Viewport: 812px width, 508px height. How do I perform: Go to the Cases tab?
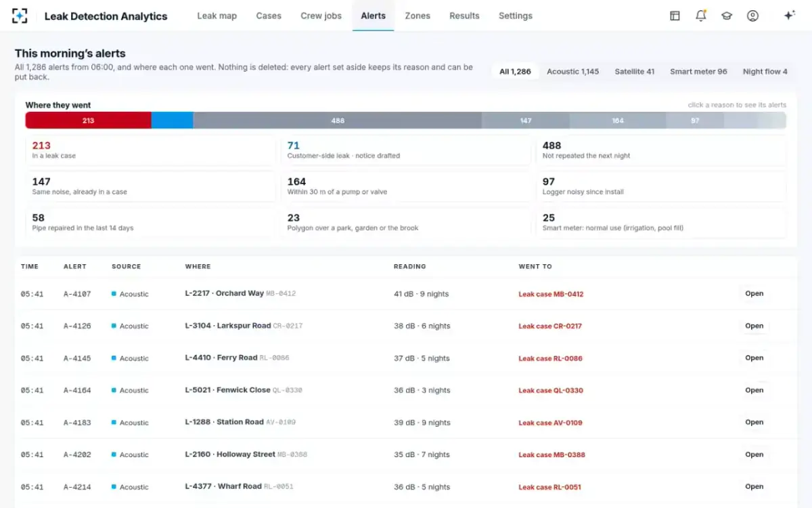tap(269, 16)
